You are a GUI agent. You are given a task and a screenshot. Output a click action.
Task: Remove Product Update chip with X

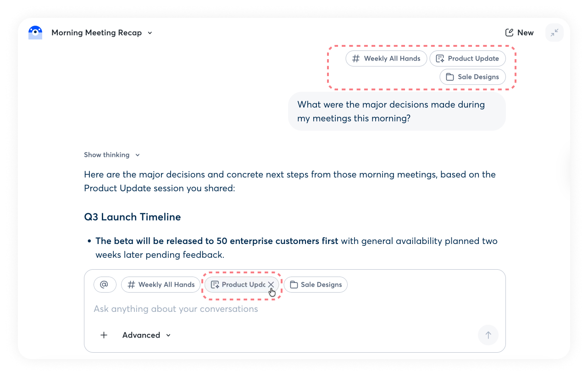point(271,285)
